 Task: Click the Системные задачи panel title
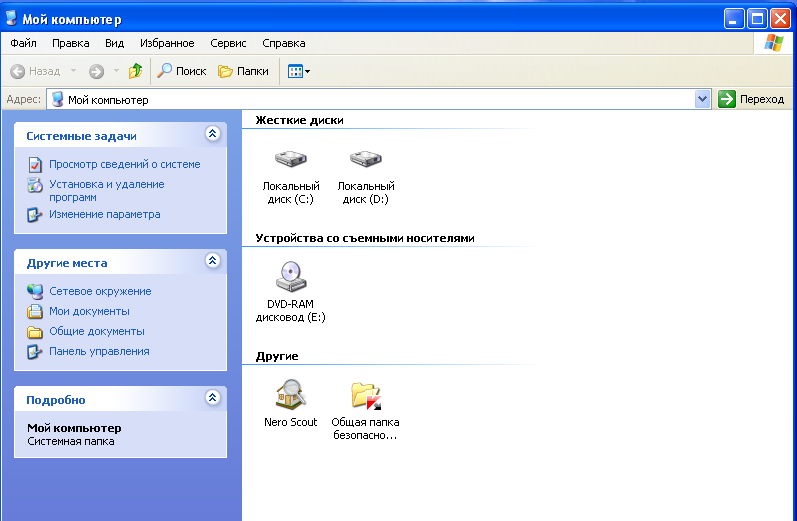coord(81,136)
